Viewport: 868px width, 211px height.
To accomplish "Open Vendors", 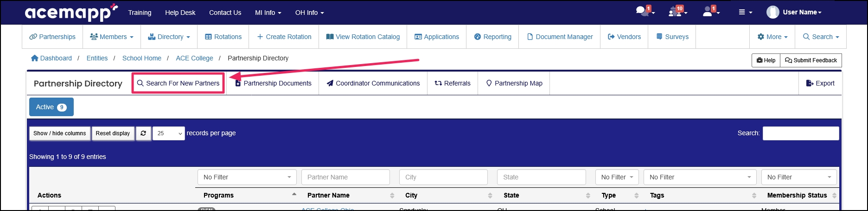I will pyautogui.click(x=624, y=37).
